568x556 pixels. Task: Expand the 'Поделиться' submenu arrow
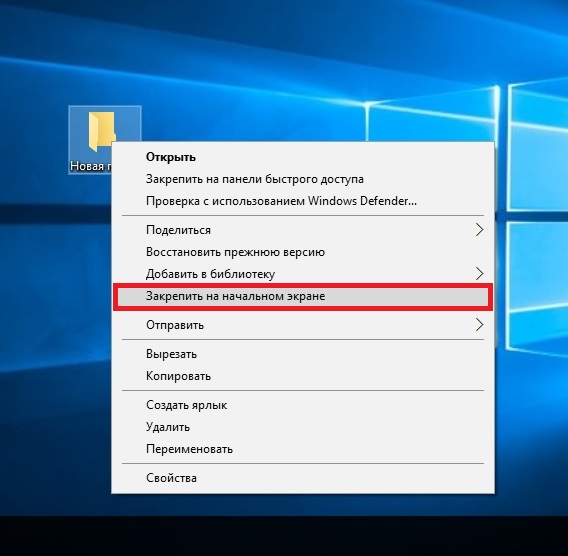479,230
